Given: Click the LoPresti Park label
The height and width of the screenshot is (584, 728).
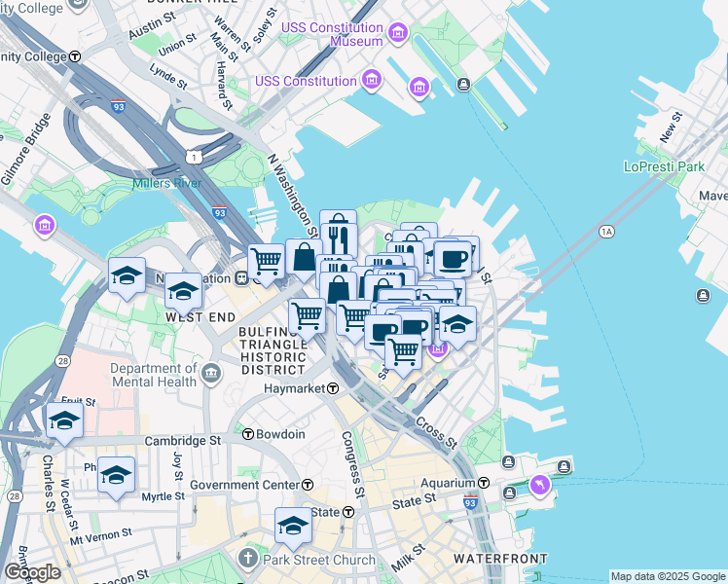Looking at the screenshot, I should (664, 166).
